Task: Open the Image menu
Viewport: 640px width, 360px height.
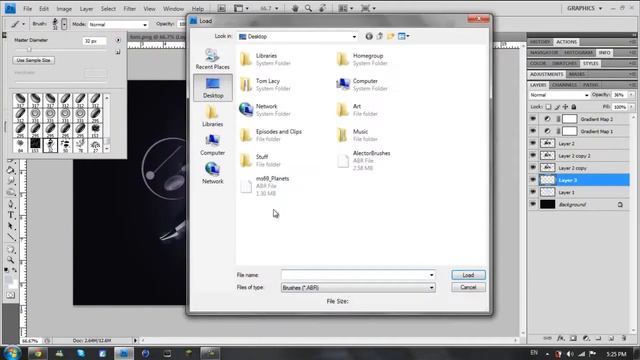Action: click(x=64, y=9)
